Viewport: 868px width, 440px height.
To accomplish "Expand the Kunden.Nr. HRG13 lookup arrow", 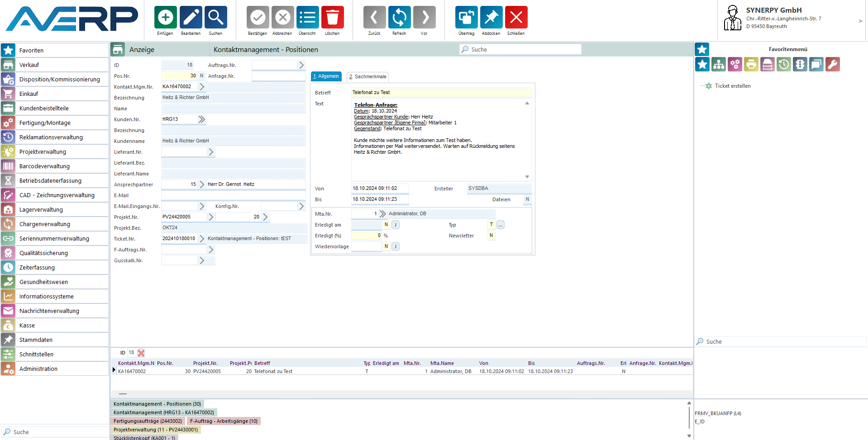I will pos(202,119).
